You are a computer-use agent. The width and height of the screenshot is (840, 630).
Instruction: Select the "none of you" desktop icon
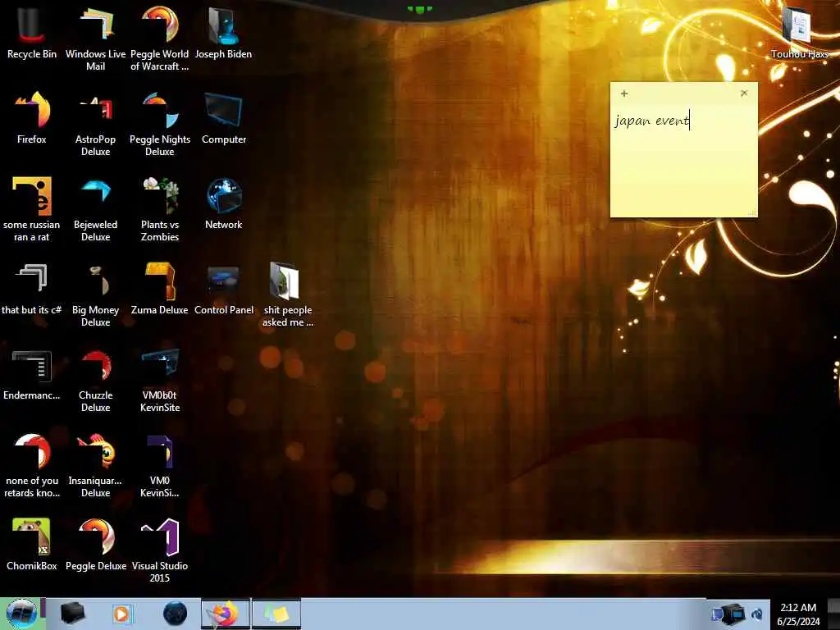tap(32, 466)
